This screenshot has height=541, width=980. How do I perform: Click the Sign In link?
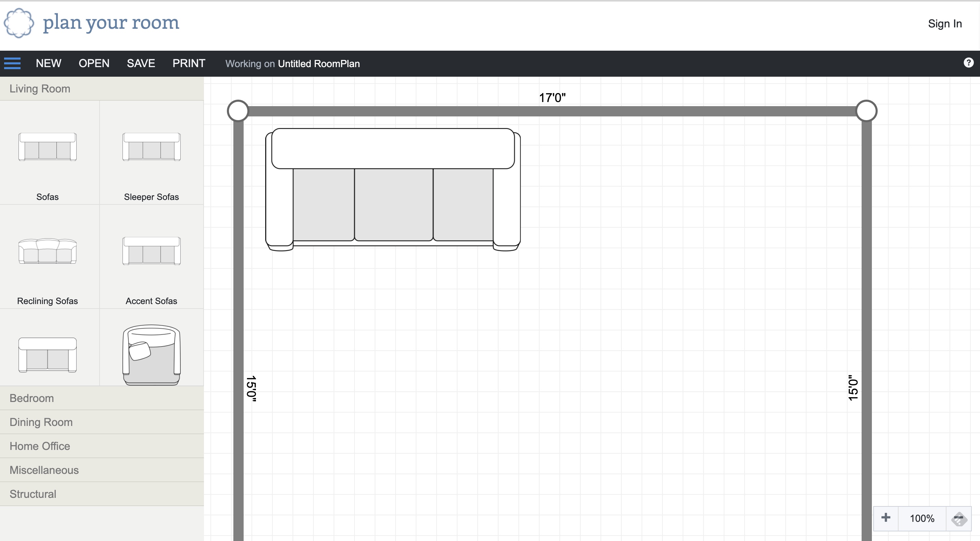pos(945,24)
